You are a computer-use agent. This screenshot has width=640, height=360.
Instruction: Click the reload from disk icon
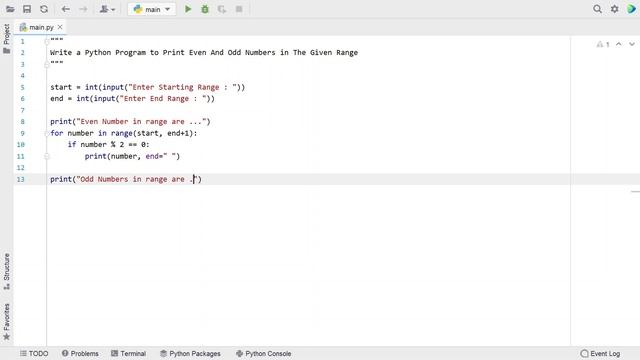coord(44,9)
